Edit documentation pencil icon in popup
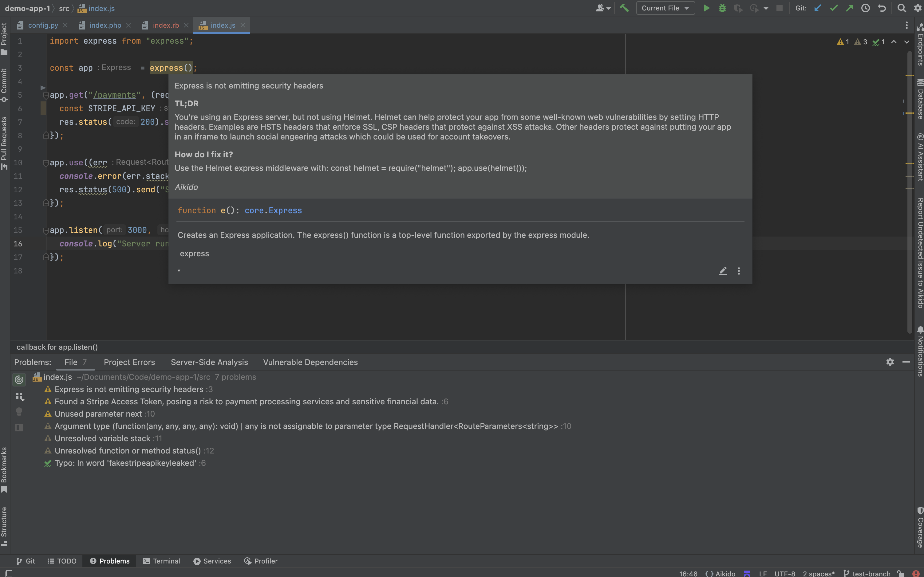This screenshot has height=577, width=924. coord(723,271)
